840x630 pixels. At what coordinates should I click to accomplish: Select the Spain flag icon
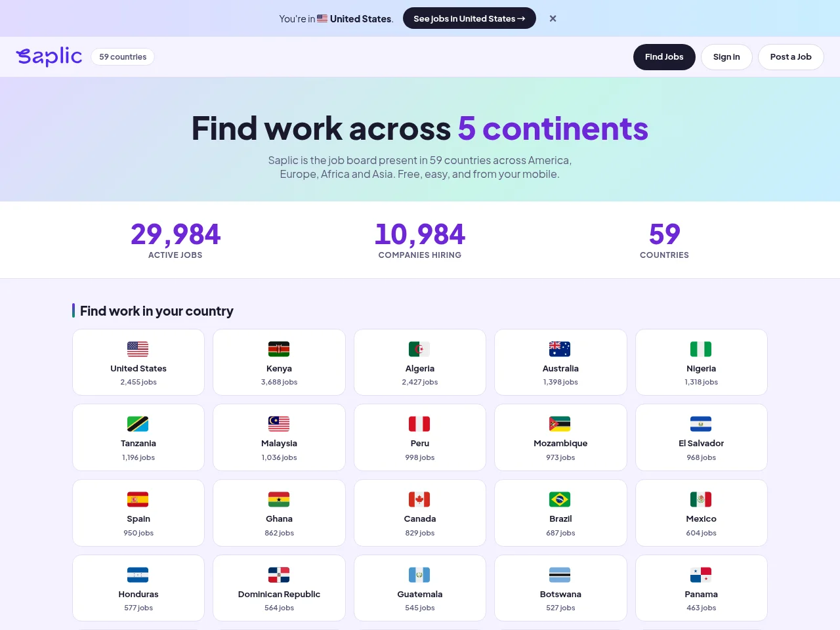(138, 499)
